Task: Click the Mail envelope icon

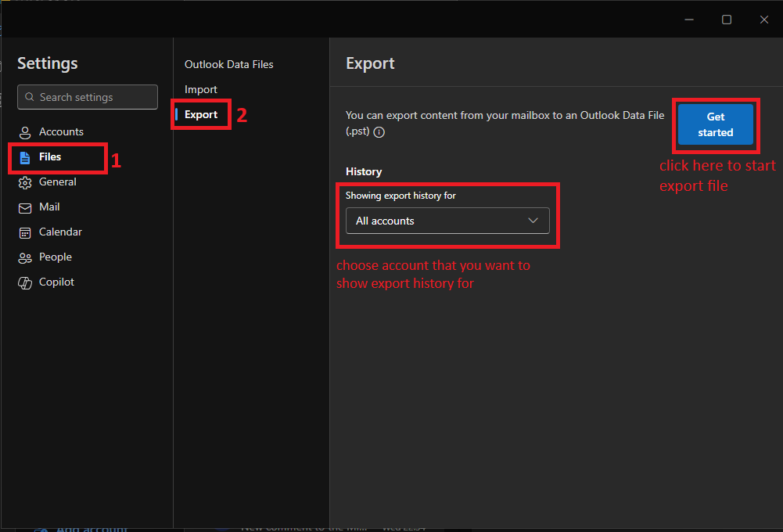Action: (24, 208)
